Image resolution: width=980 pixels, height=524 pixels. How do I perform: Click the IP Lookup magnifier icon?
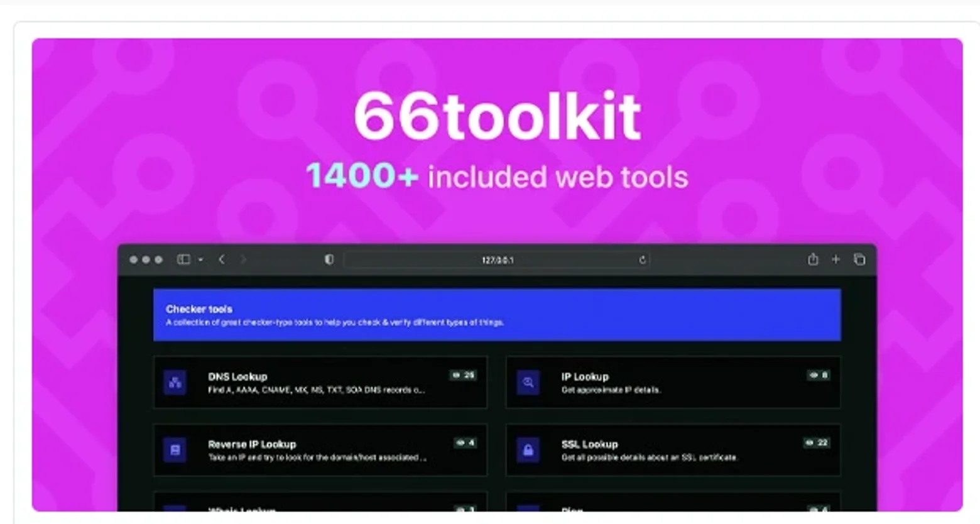tap(528, 382)
